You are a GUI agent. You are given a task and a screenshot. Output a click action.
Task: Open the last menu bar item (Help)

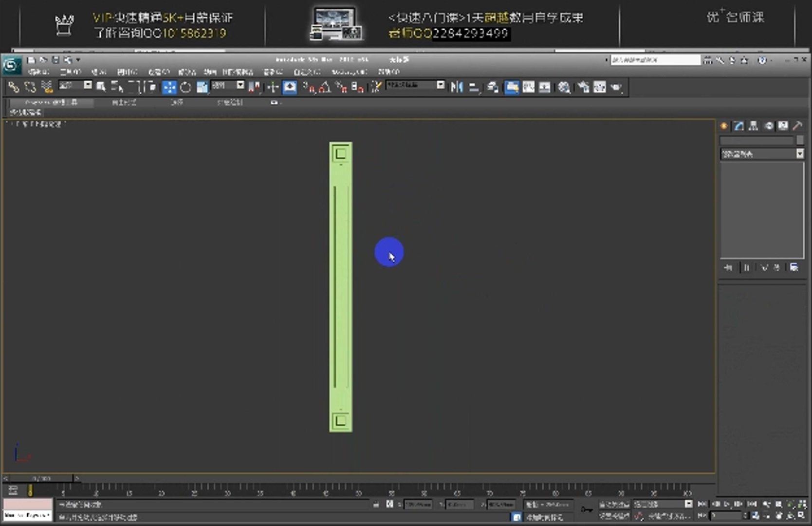point(388,72)
